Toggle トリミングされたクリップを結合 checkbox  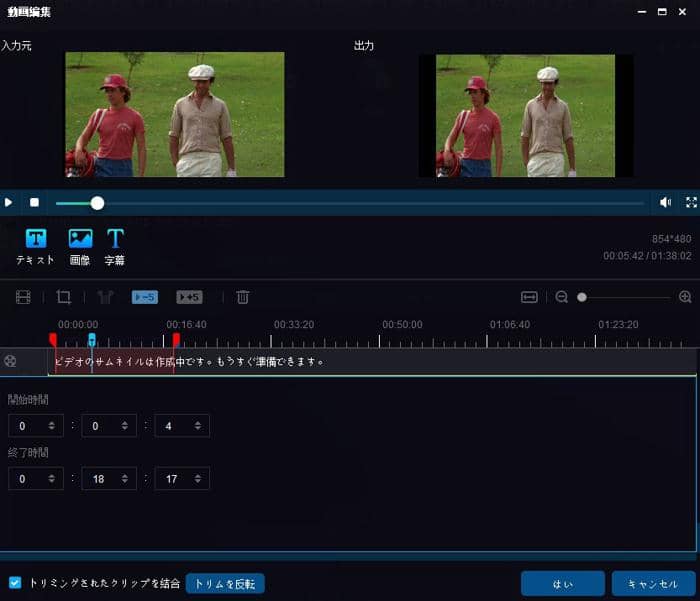pos(15,583)
